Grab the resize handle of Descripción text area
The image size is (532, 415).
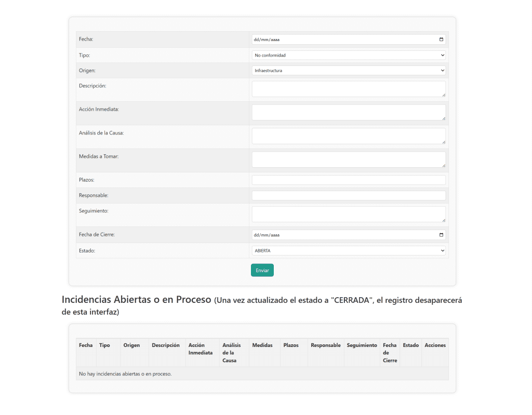point(444,95)
